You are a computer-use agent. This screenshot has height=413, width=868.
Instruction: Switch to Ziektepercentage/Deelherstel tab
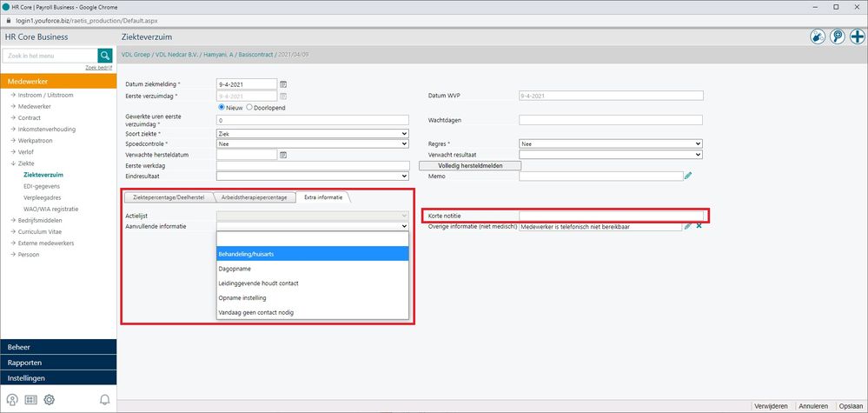point(169,197)
